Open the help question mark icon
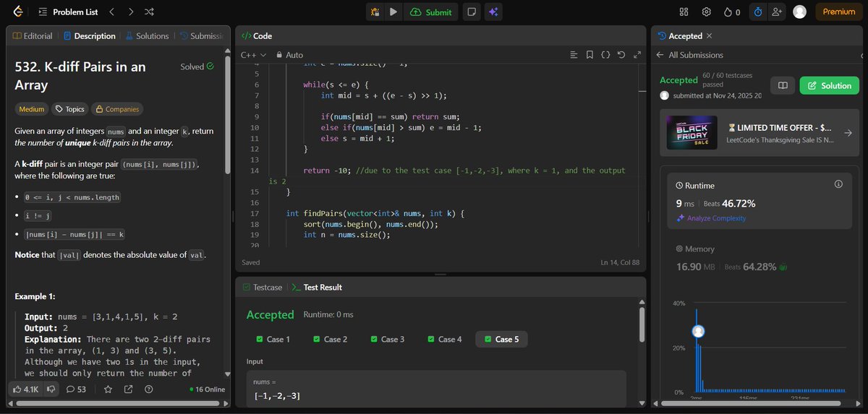The image size is (868, 414). click(148, 389)
